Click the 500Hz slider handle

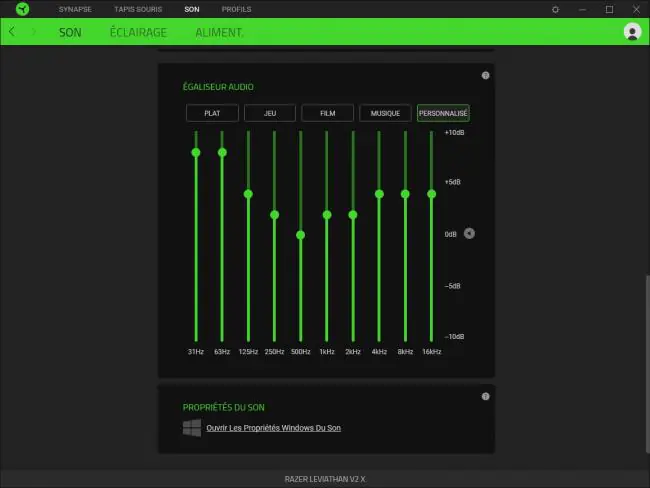pyautogui.click(x=301, y=235)
